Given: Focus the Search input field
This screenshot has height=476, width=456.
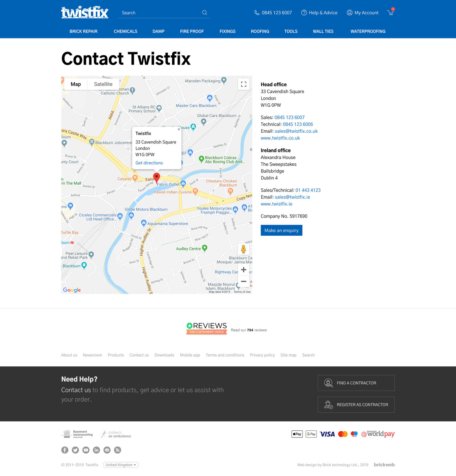Looking at the screenshot, I should (x=160, y=13).
